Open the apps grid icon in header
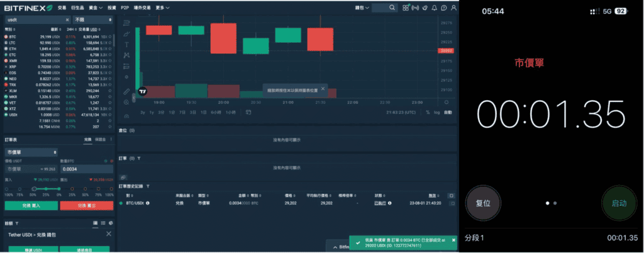644x253 pixels. (406, 8)
